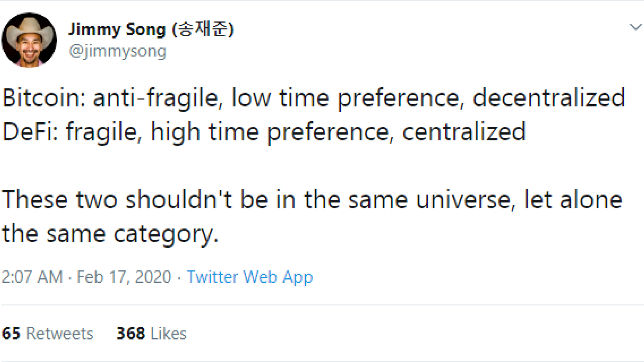This screenshot has width=644, height=362.
Task: Select the 'the same category.' line
Action: coord(110,234)
